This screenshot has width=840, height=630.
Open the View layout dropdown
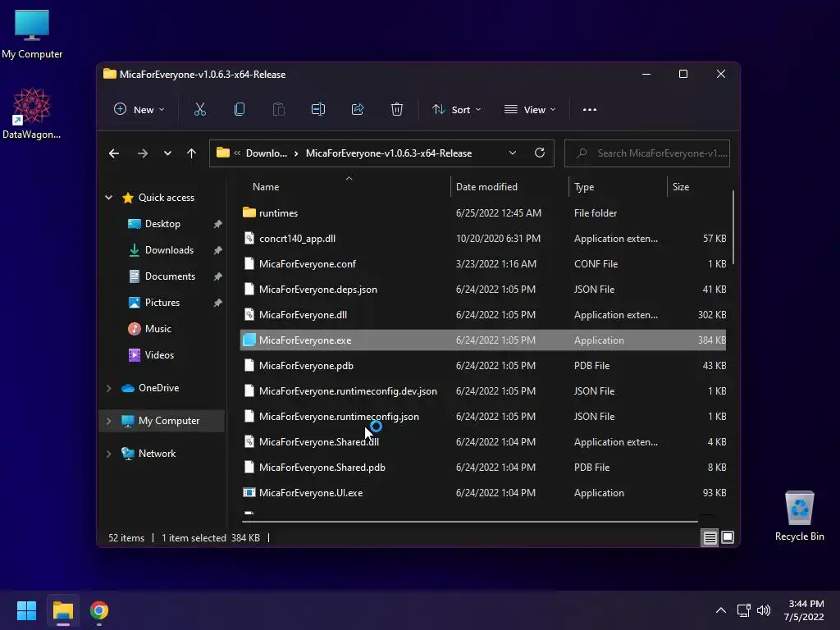530,109
